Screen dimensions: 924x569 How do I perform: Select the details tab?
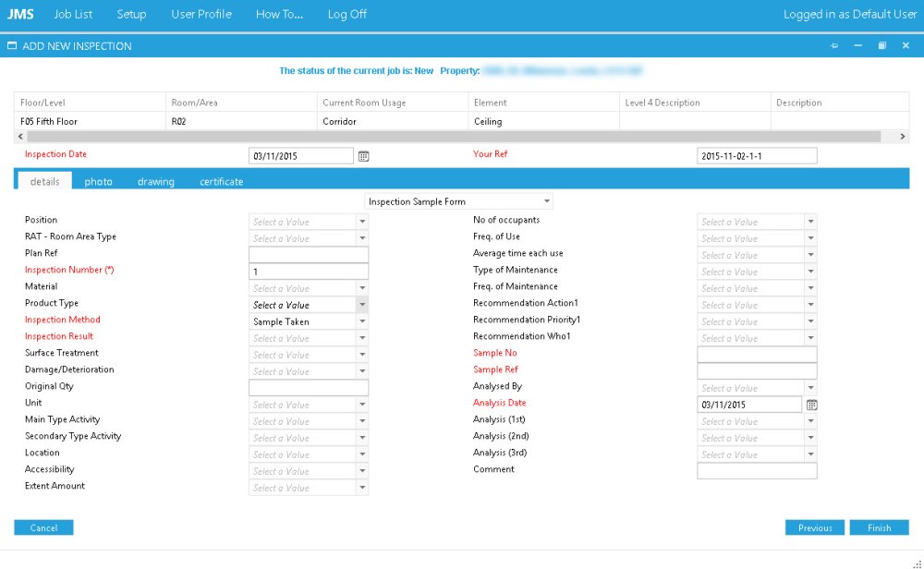(x=44, y=181)
